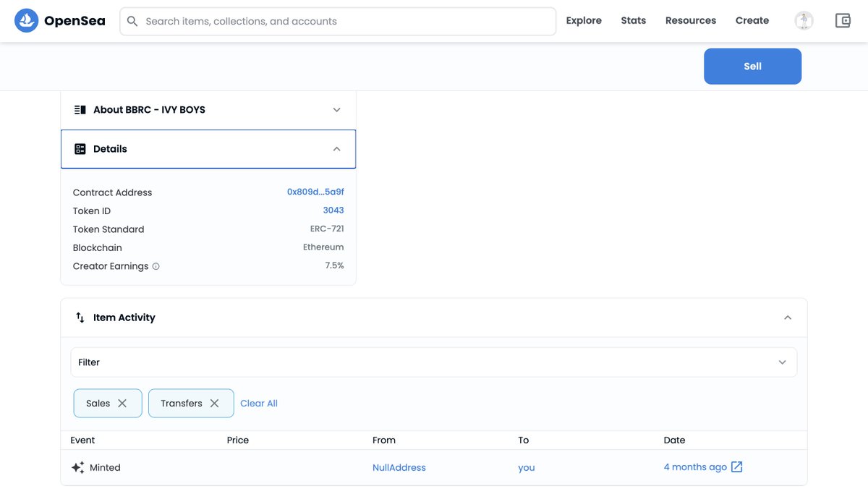Click the About BBRC list icon

pos(80,110)
